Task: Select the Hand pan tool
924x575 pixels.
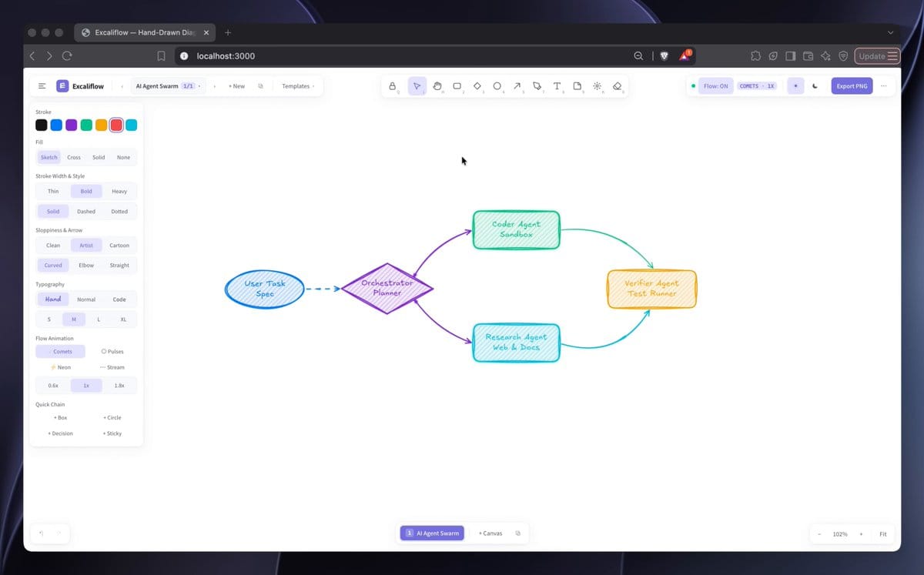Action: click(x=437, y=86)
